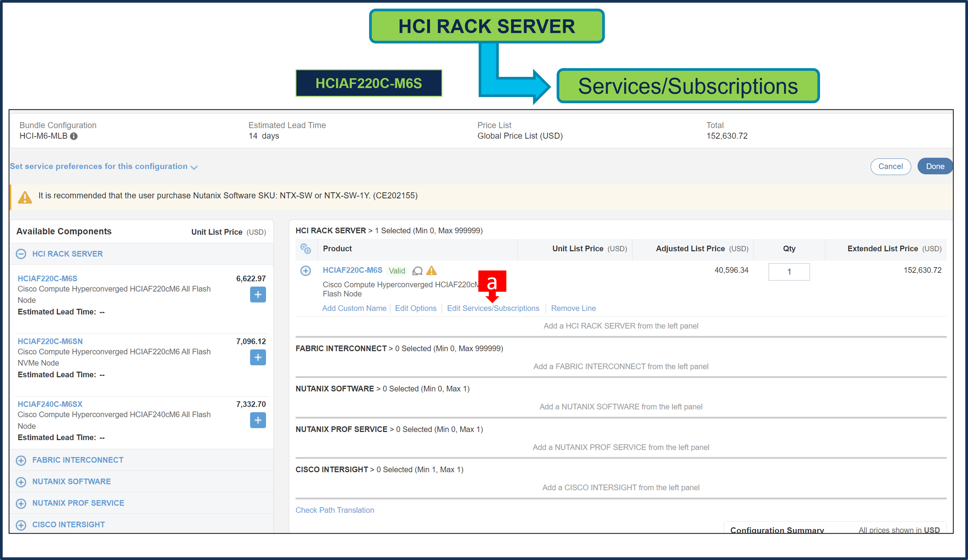This screenshot has width=968, height=560.
Task: Click the warning triangle next to HCIAF220C-M6S line
Action: pos(431,270)
